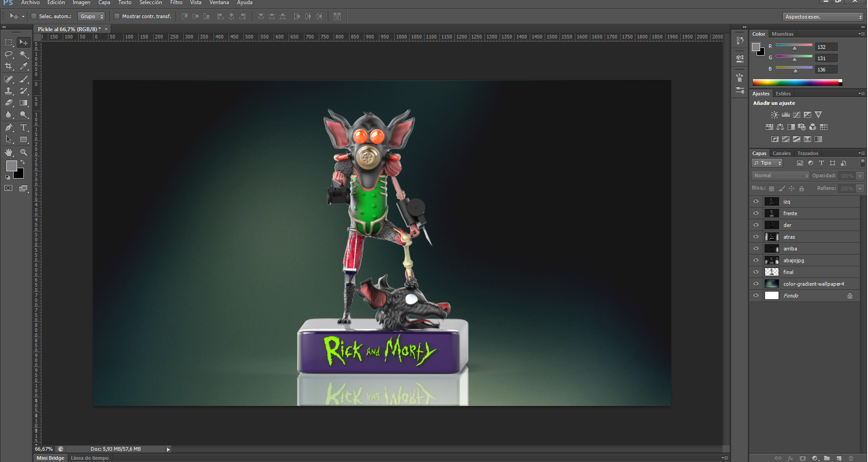Link selected layers
The height and width of the screenshot is (462, 868).
(x=778, y=458)
